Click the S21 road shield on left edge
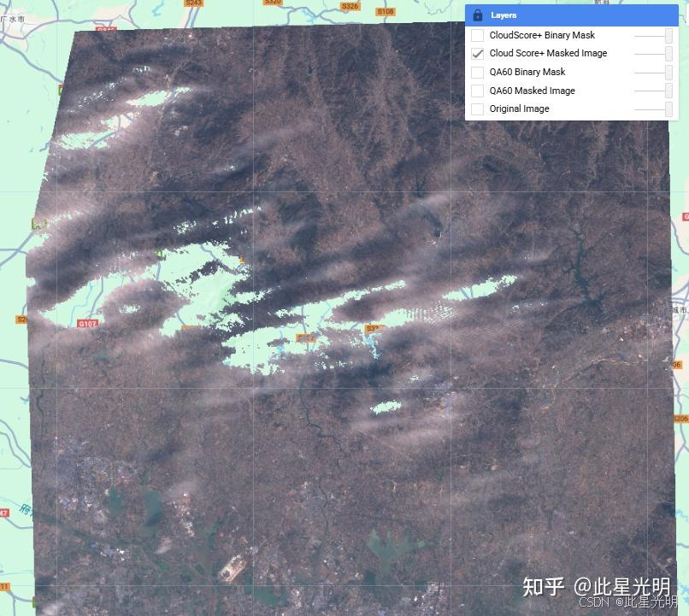This screenshot has width=689, height=616. coord(21,319)
